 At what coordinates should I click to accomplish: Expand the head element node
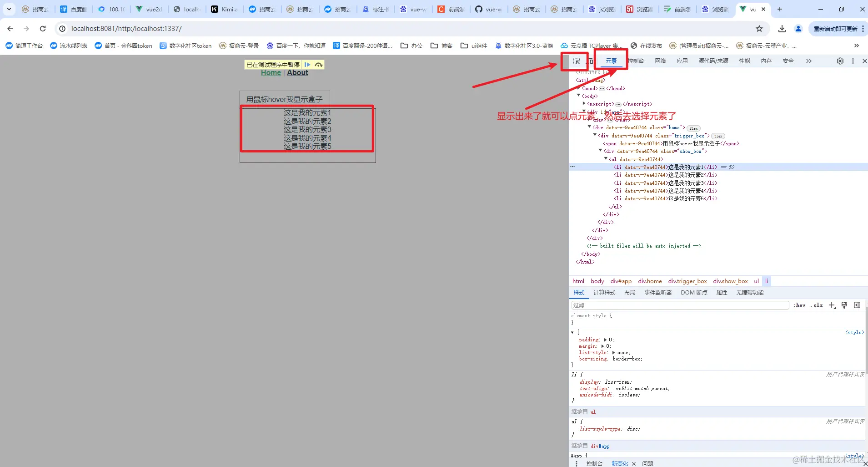coord(579,88)
